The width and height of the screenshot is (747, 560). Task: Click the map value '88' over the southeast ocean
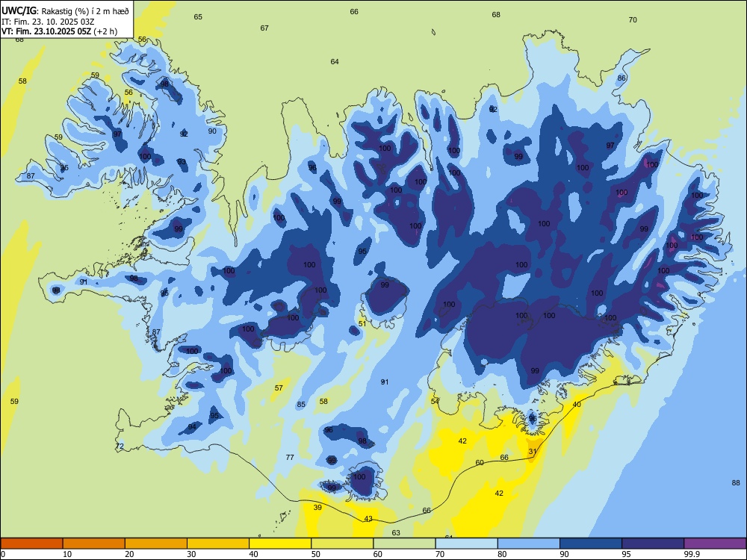(x=736, y=483)
